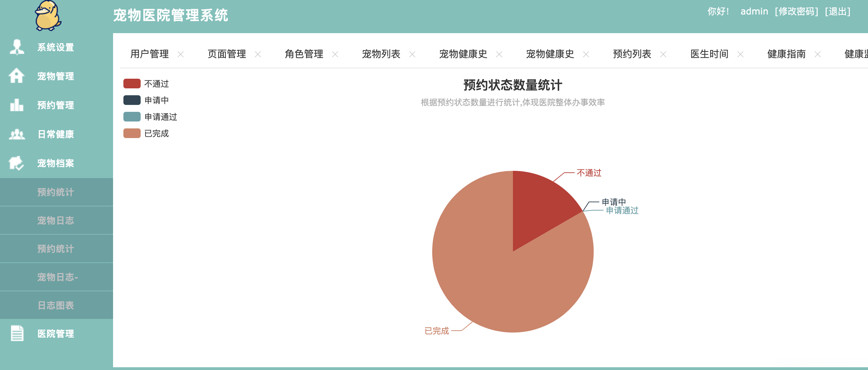Click the 退出 logout link
Image resolution: width=868 pixels, height=370 pixels.
point(838,11)
